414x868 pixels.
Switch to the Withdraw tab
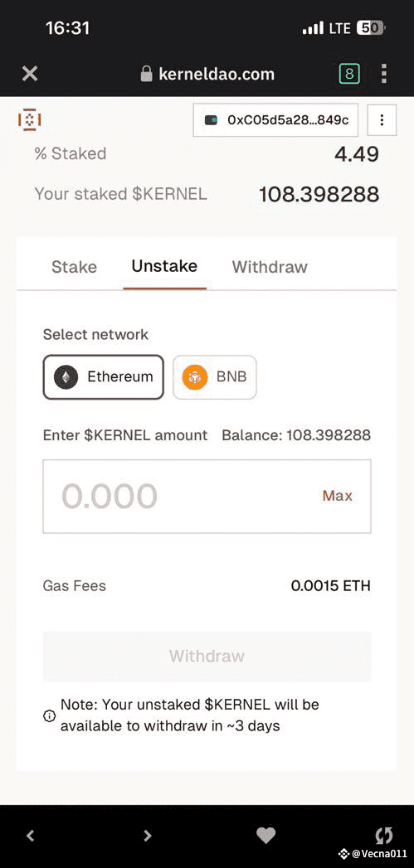[x=270, y=267]
